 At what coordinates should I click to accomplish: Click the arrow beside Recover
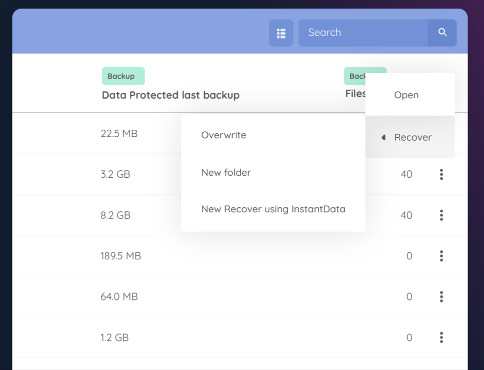(384, 137)
